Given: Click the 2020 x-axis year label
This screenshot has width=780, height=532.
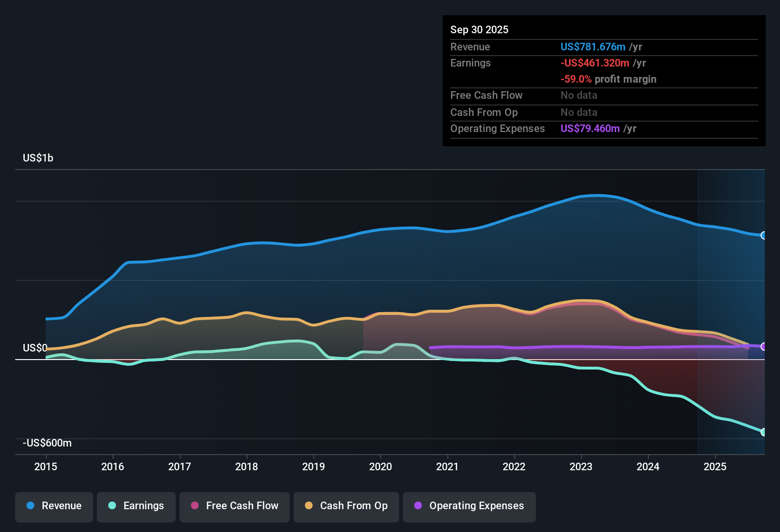Looking at the screenshot, I should click(x=380, y=467).
